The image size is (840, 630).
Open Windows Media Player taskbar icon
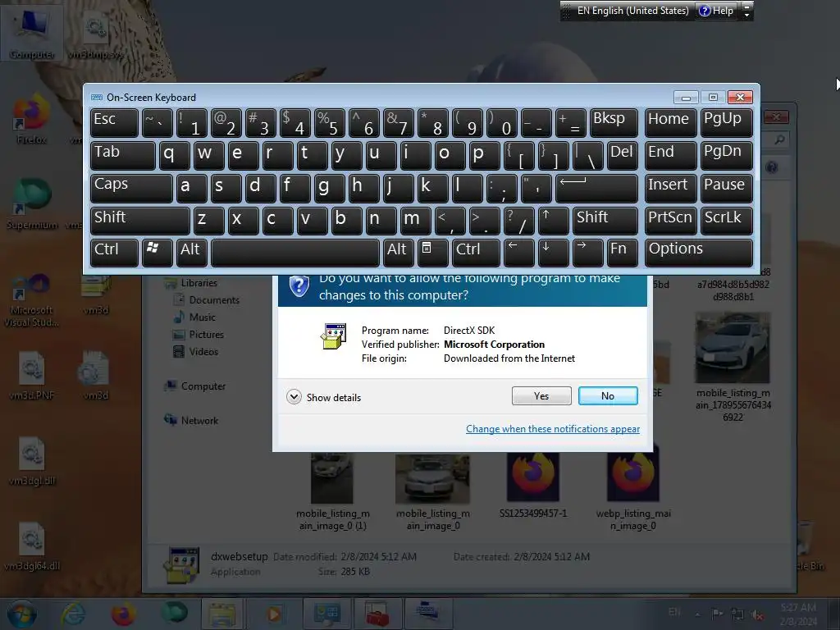274,614
